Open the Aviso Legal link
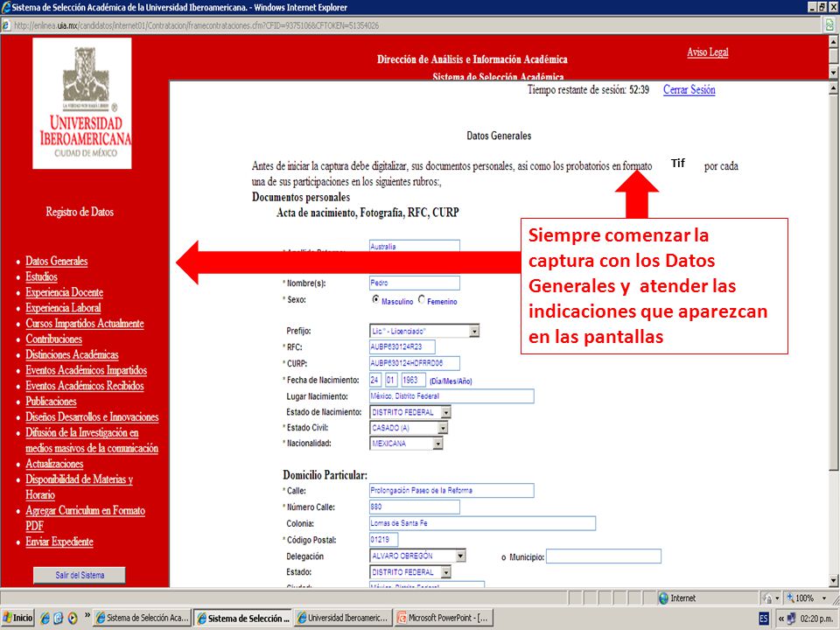The height and width of the screenshot is (630, 840). [708, 52]
